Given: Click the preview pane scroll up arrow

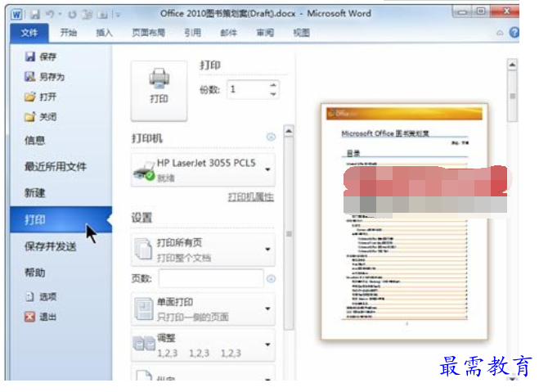Looking at the screenshot, I should (512, 65).
